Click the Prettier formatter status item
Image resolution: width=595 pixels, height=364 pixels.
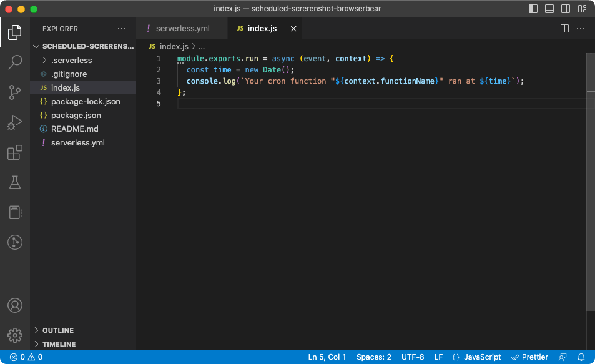pos(529,357)
